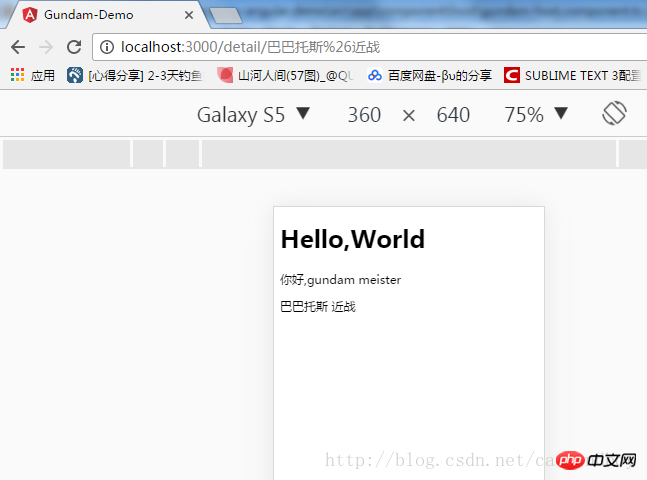Open a new browser tab

[x=226, y=15]
